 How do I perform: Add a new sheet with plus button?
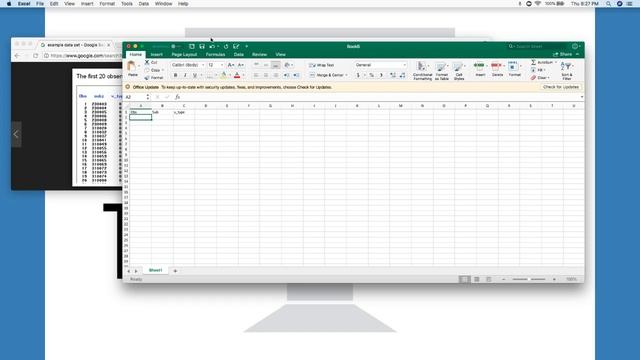(x=175, y=271)
